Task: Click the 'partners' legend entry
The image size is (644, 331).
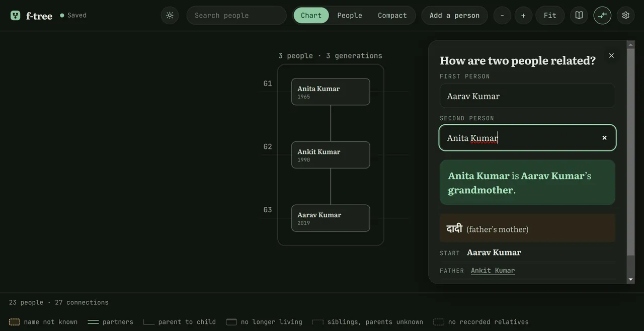Action: click(110, 322)
